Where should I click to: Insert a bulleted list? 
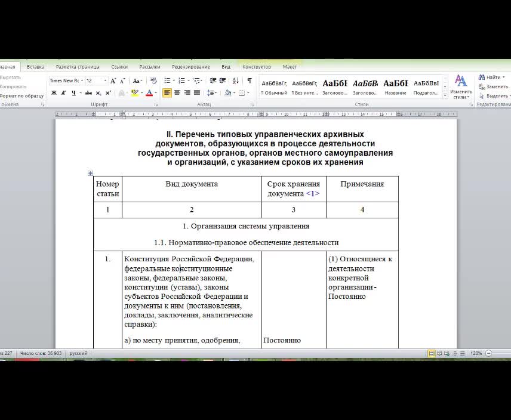(x=167, y=81)
